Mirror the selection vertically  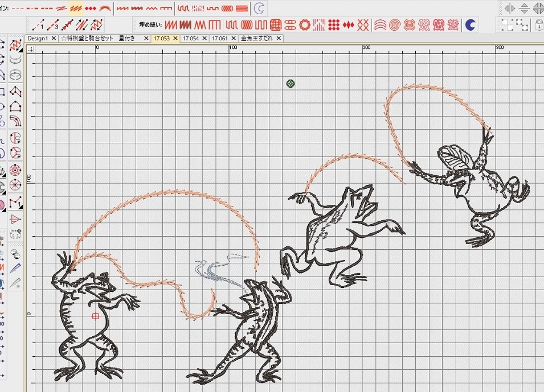point(524,9)
